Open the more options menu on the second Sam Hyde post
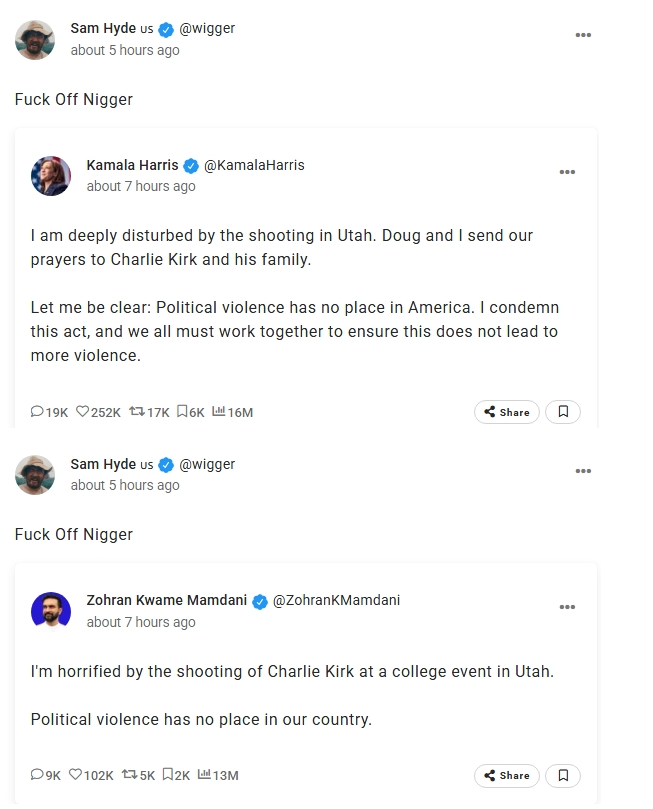Viewport: 653px width, 809px height. (583, 471)
